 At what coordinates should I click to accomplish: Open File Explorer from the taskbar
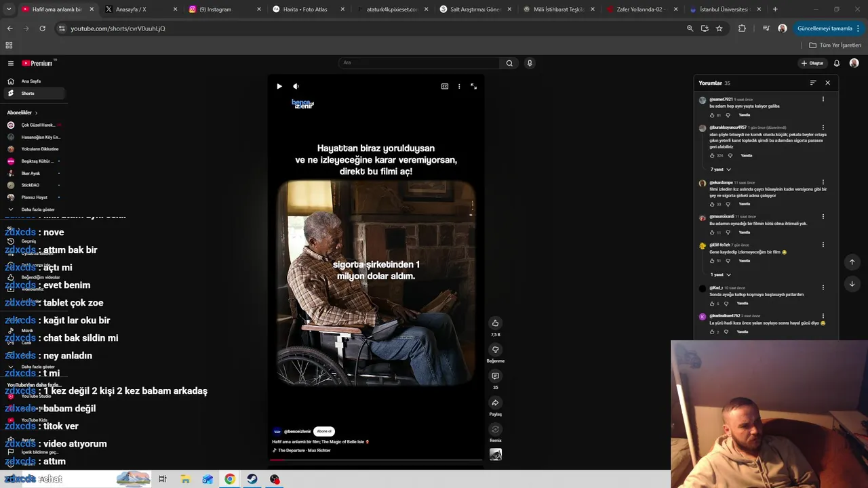[x=185, y=479]
